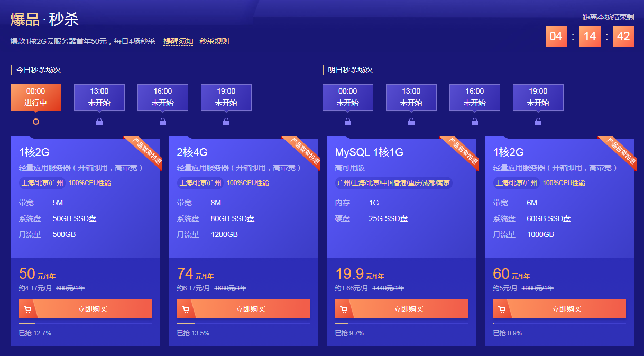The image size is (644, 356).
Task: Click lock icon under tomorrow's 16:00 session
Action: click(x=475, y=122)
